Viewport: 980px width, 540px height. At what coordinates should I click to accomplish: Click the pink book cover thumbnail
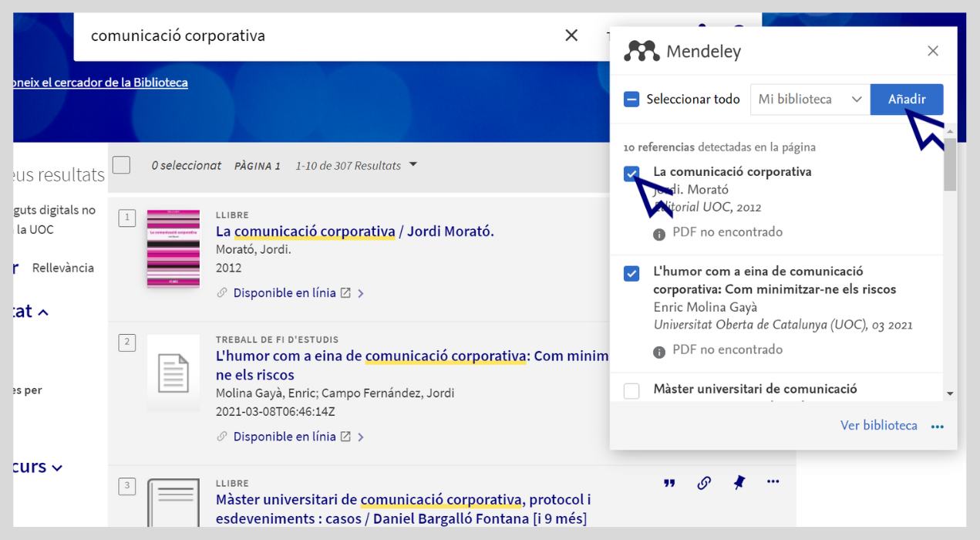[x=173, y=248]
